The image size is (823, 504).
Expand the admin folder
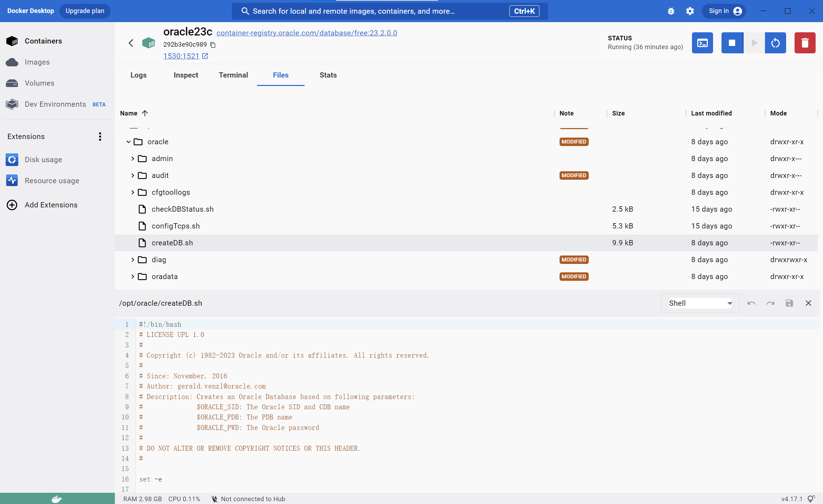coord(132,159)
